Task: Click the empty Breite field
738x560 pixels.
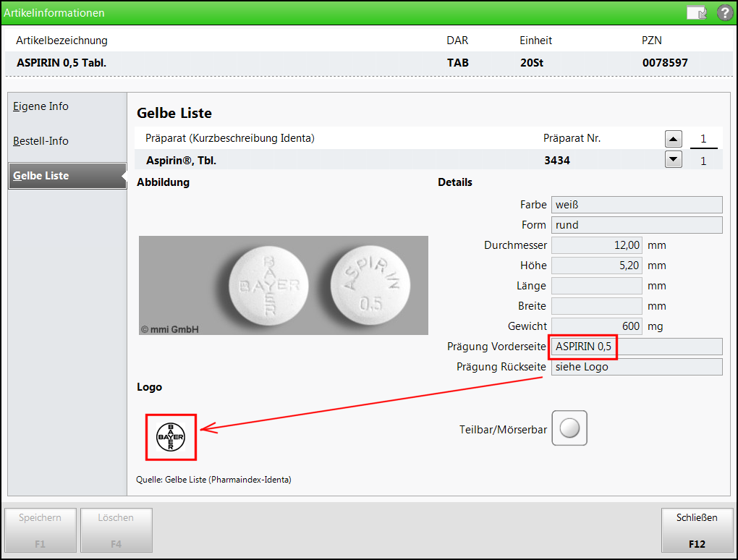Action: (x=597, y=306)
